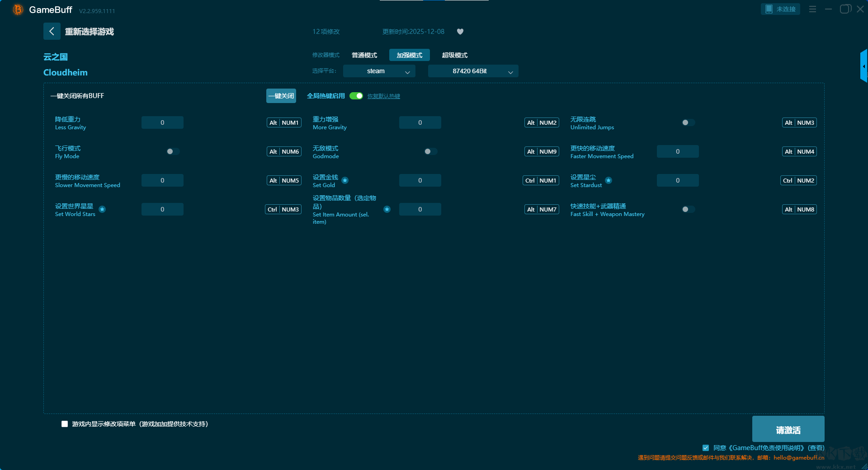Open the steam platform dropdown
The width and height of the screenshot is (868, 470).
point(379,71)
